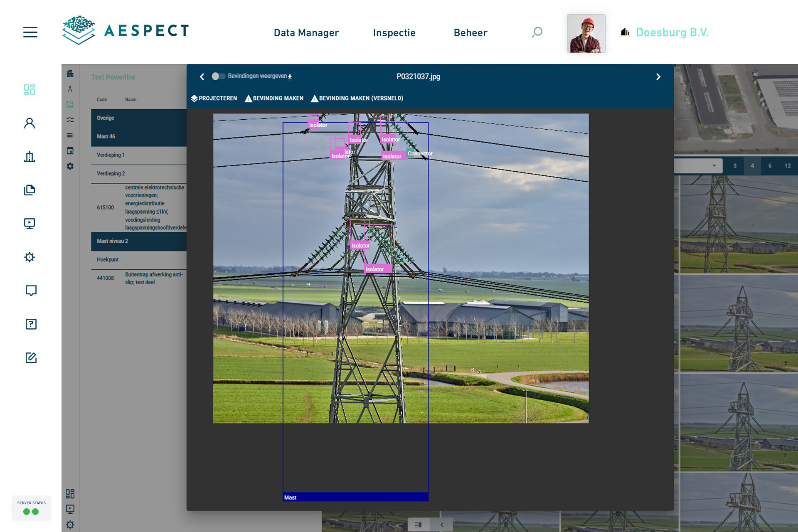The width and height of the screenshot is (798, 532).
Task: Open the user icon in the left sidebar
Action: click(30, 123)
